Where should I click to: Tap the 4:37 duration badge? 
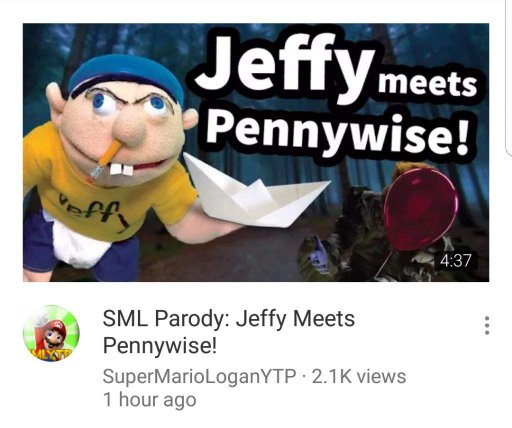(x=456, y=260)
